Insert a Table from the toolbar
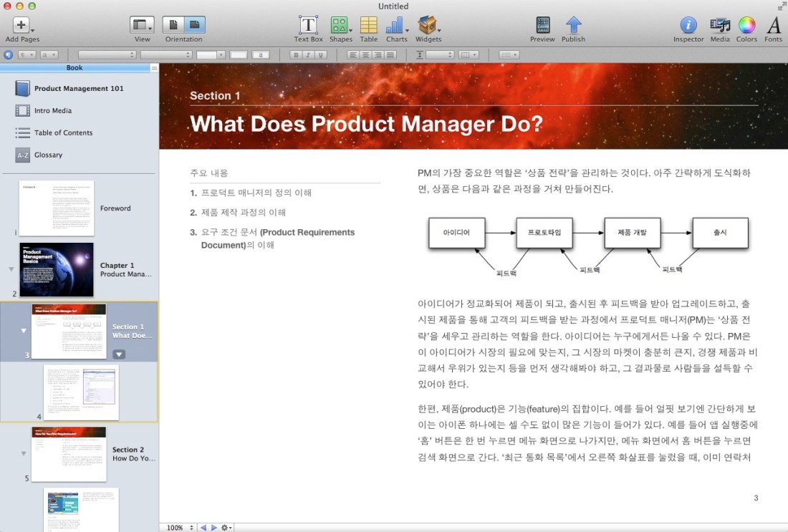 [369, 26]
